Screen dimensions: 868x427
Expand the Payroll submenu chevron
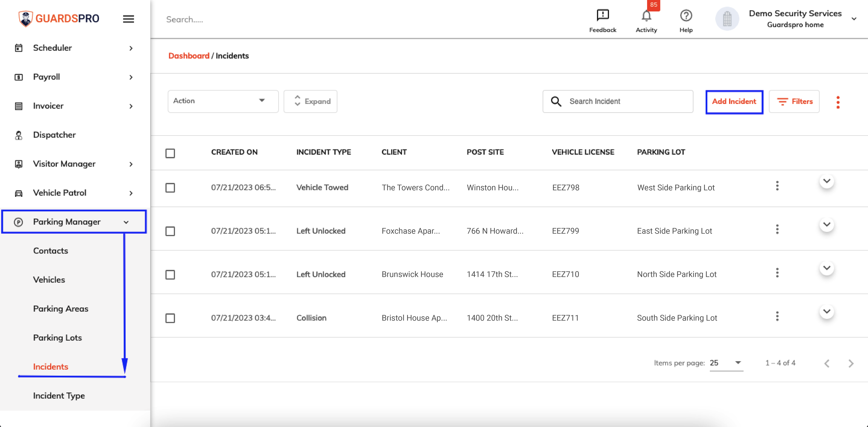[x=131, y=77]
